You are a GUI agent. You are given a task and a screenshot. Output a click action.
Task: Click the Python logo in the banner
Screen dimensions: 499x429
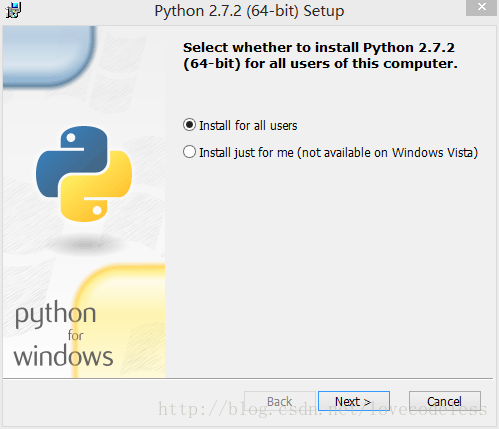pyautogui.click(x=84, y=174)
